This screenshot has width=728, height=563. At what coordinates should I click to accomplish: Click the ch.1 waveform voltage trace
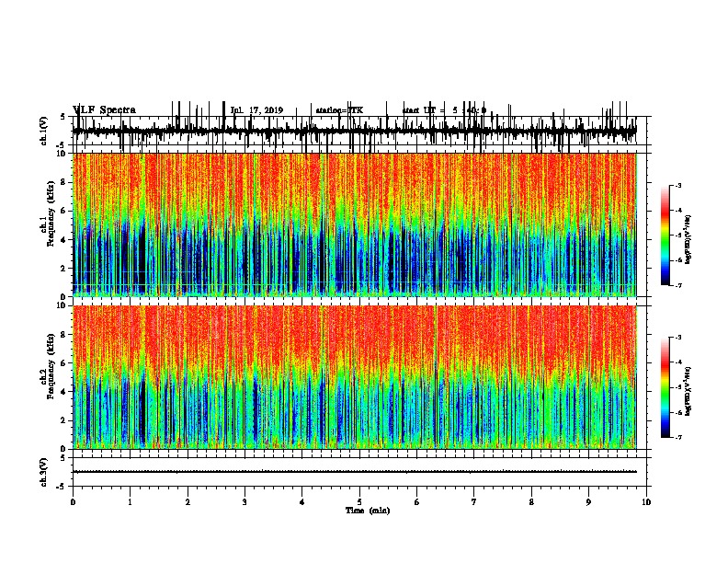tap(354, 132)
